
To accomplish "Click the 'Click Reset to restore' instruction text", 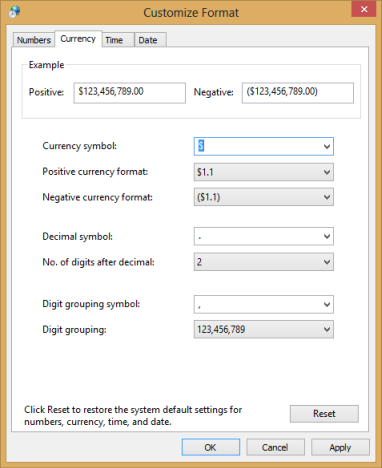I will [x=133, y=416].
